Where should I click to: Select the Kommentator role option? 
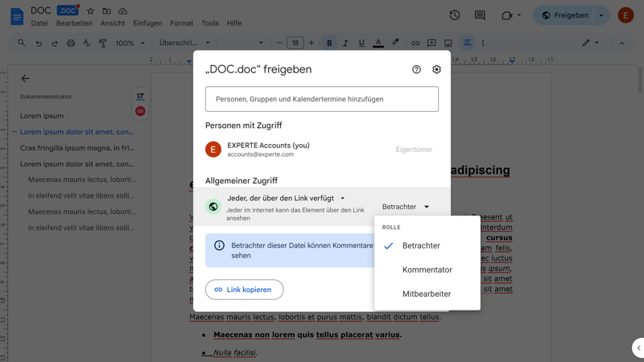click(427, 270)
